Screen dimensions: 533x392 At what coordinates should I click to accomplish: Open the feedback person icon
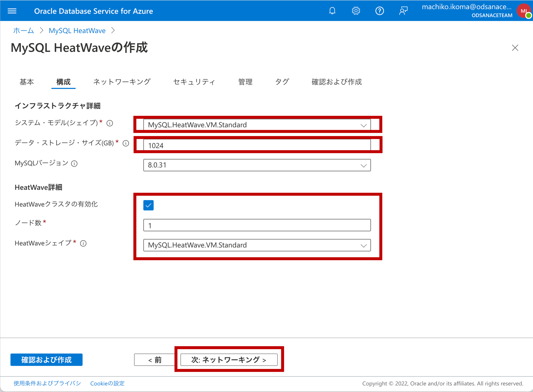tap(403, 11)
